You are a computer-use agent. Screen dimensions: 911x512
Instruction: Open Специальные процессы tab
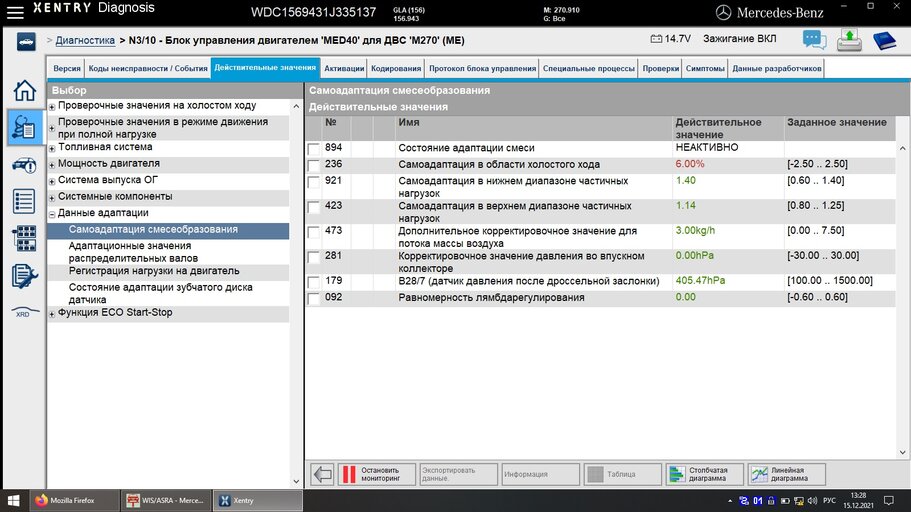[x=589, y=69]
